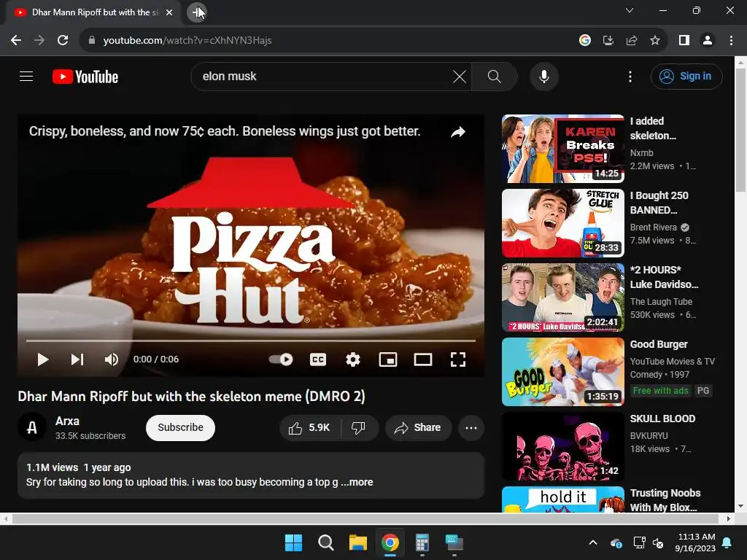Skip to the next video
747x560 pixels.
77,359
